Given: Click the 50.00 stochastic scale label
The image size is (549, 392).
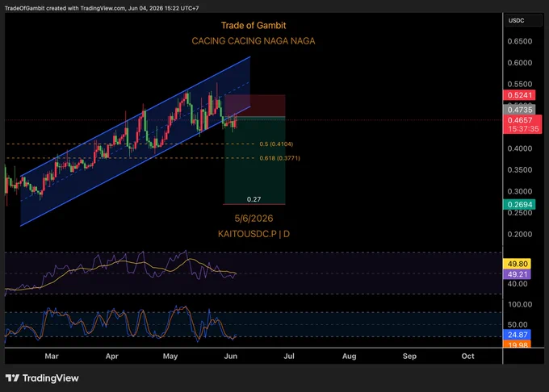Looking at the screenshot, I should pyautogui.click(x=518, y=324).
